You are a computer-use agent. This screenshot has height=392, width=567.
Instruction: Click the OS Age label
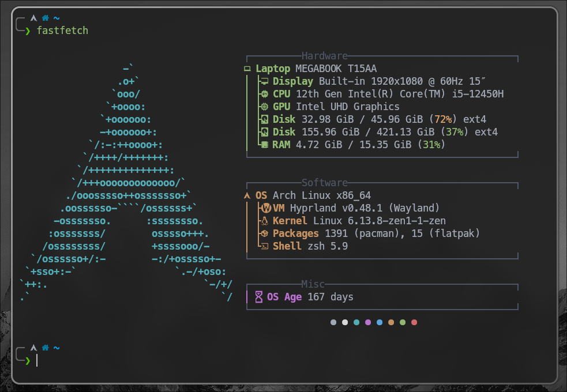284,297
